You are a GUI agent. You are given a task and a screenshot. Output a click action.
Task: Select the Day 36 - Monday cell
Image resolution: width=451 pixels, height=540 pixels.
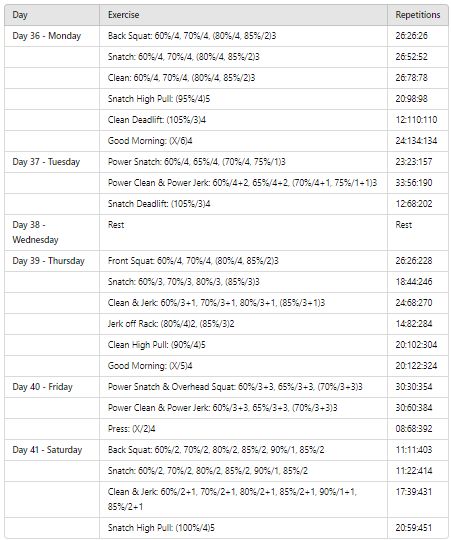click(52, 36)
